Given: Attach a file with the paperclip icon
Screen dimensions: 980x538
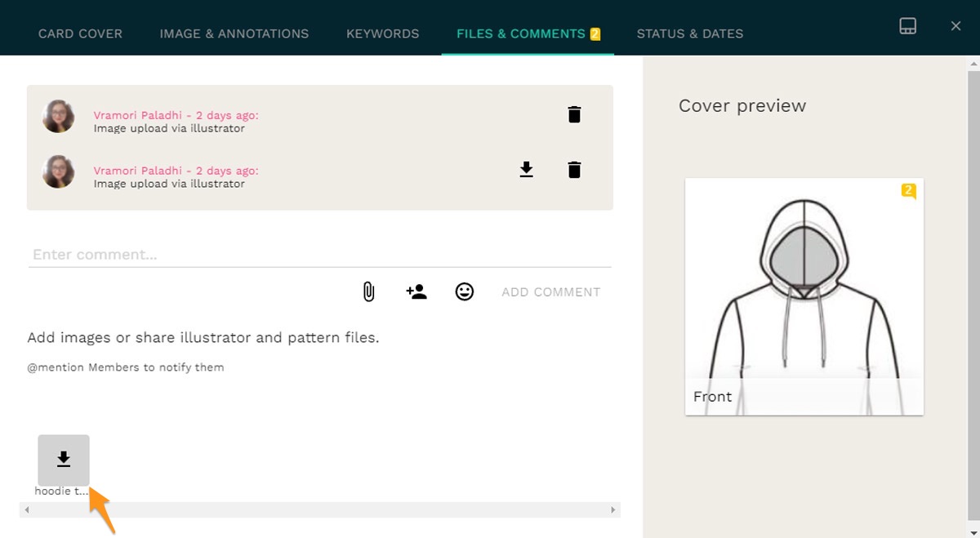Looking at the screenshot, I should coord(368,291).
